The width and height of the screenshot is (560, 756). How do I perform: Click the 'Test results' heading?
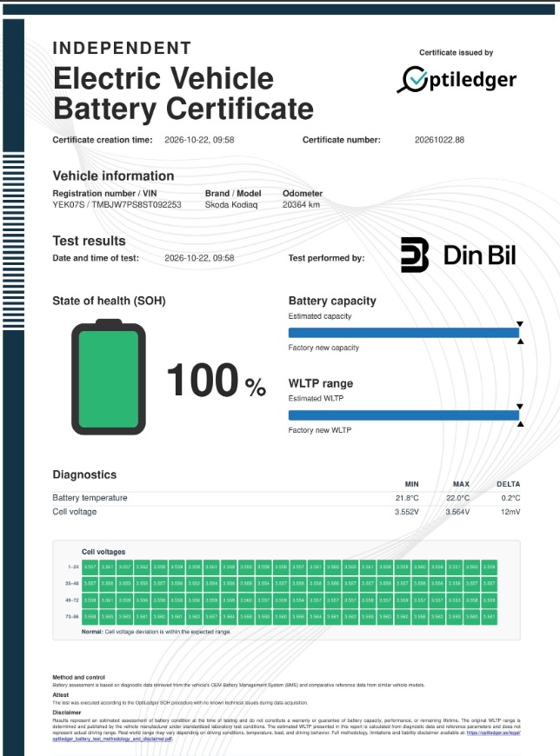click(x=89, y=241)
